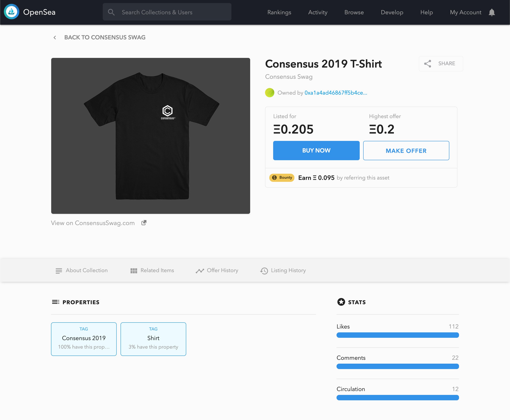Click the yellow Bounty badge

282,178
